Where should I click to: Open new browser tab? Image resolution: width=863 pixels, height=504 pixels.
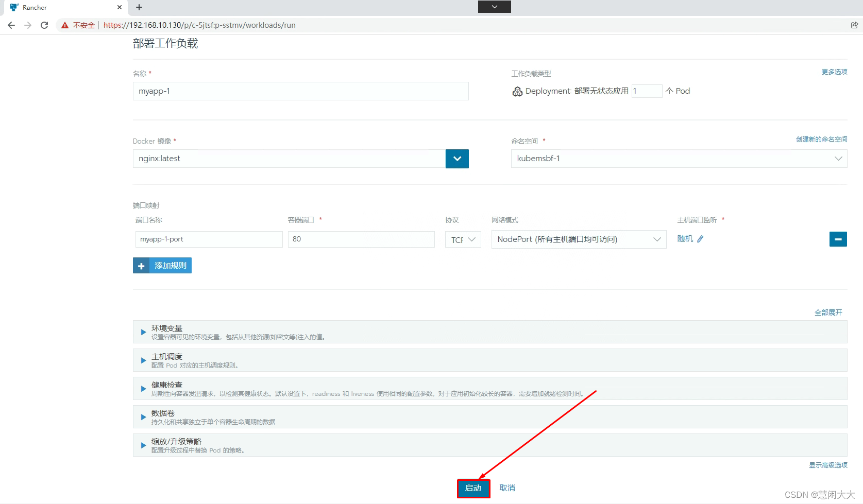(x=139, y=7)
